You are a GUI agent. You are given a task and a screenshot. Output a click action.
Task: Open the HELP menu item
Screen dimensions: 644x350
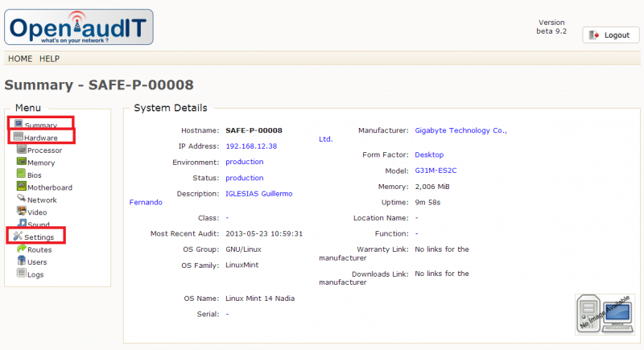point(50,59)
